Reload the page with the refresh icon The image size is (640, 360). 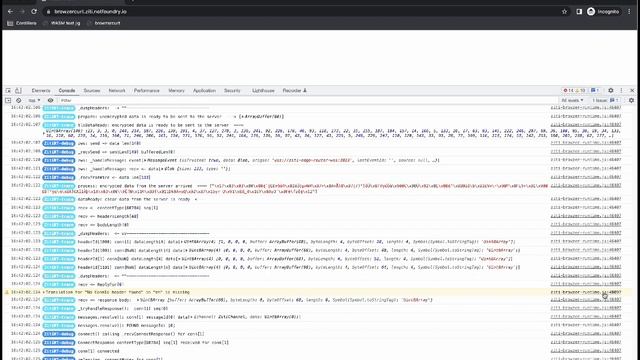click(34, 12)
